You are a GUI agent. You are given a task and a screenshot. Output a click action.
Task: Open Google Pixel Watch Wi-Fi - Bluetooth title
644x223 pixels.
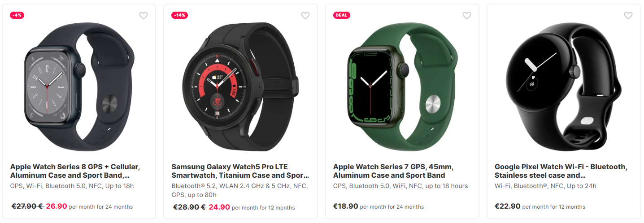click(x=561, y=171)
